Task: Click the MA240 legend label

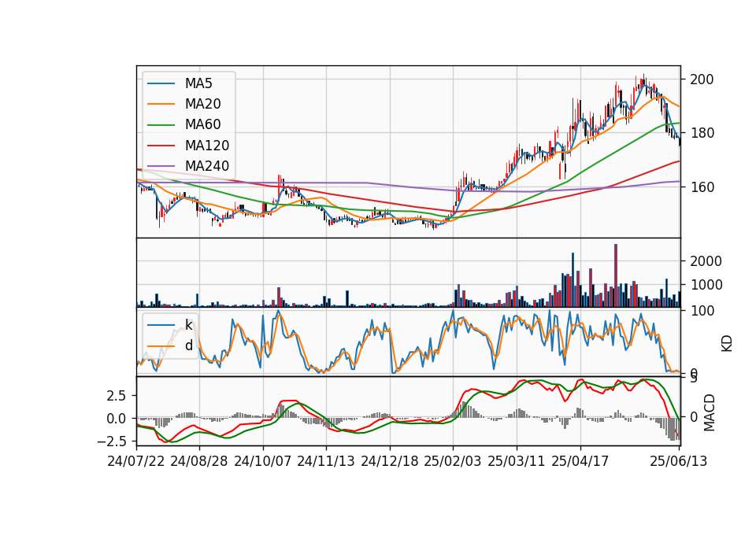Action: [207, 166]
